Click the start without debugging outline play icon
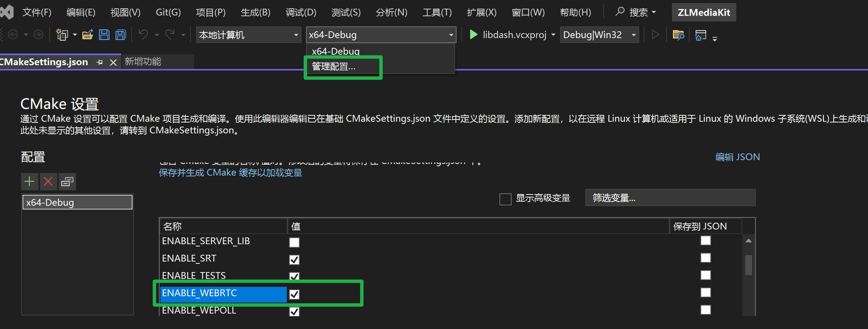The image size is (868, 329). pos(655,35)
